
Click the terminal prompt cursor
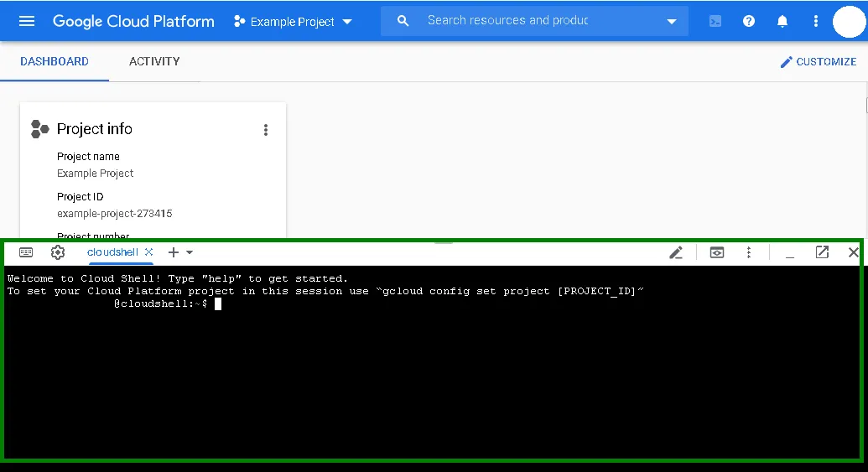tap(218, 303)
